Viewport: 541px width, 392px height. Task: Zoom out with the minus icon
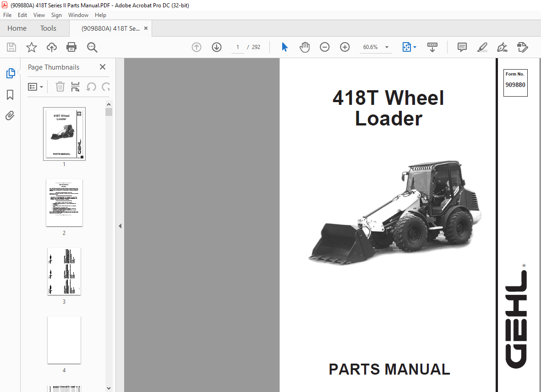tap(325, 47)
